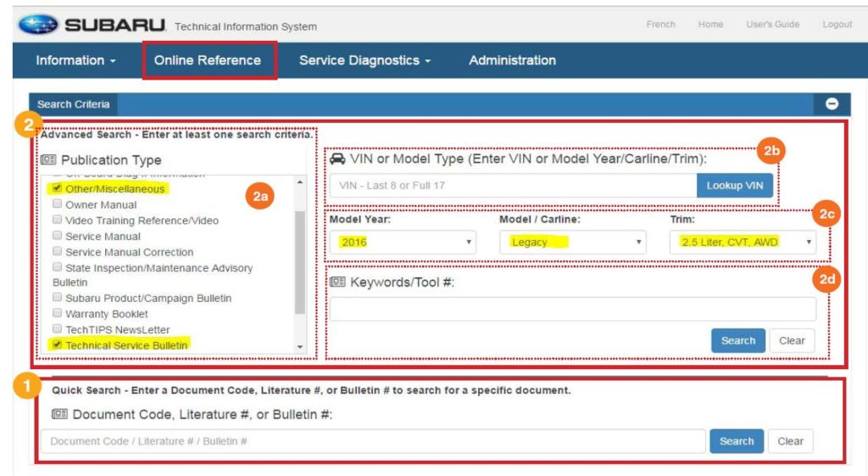Collapse Search Criteria with minus icon
This screenshot has width=868, height=476.
coord(832,104)
